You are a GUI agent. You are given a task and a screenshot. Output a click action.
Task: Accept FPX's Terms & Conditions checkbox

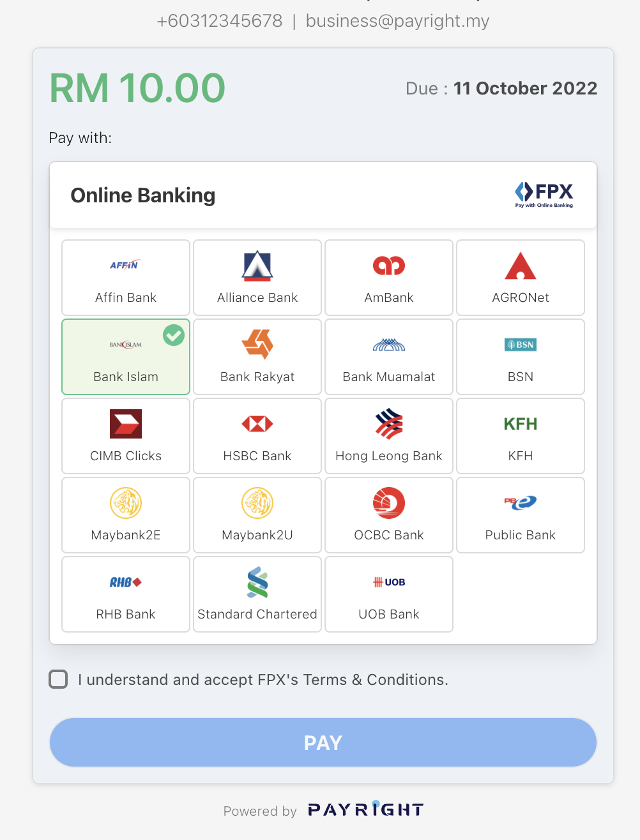tap(58, 679)
